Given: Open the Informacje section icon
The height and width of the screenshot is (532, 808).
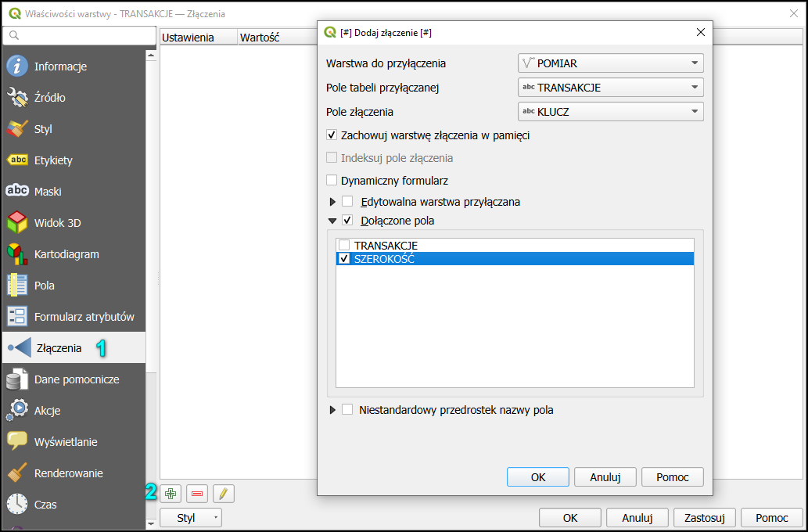Looking at the screenshot, I should [x=17, y=66].
